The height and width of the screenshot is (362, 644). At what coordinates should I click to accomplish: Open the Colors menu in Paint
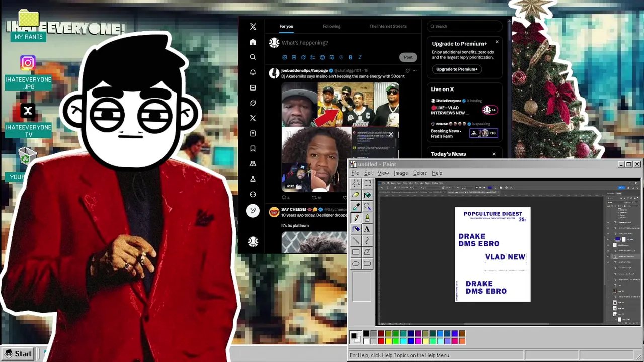tap(420, 173)
